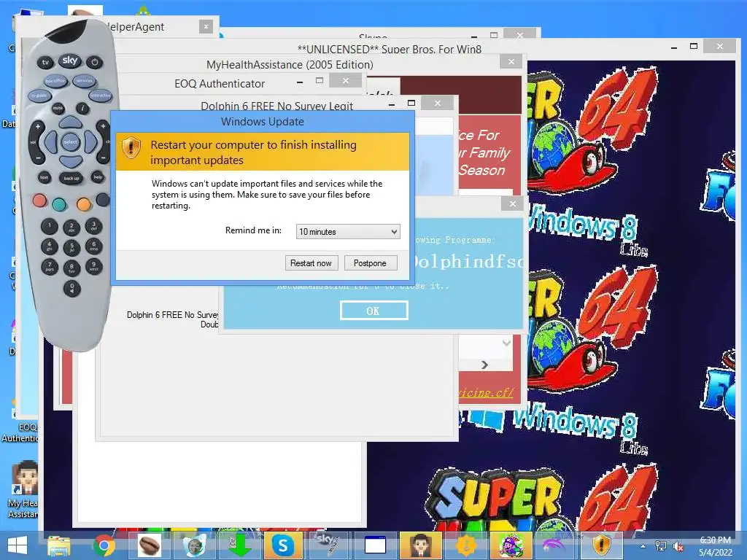This screenshot has height=560, width=747.
Task: Open the Sky remote taskbar icon
Action: pos(328,545)
